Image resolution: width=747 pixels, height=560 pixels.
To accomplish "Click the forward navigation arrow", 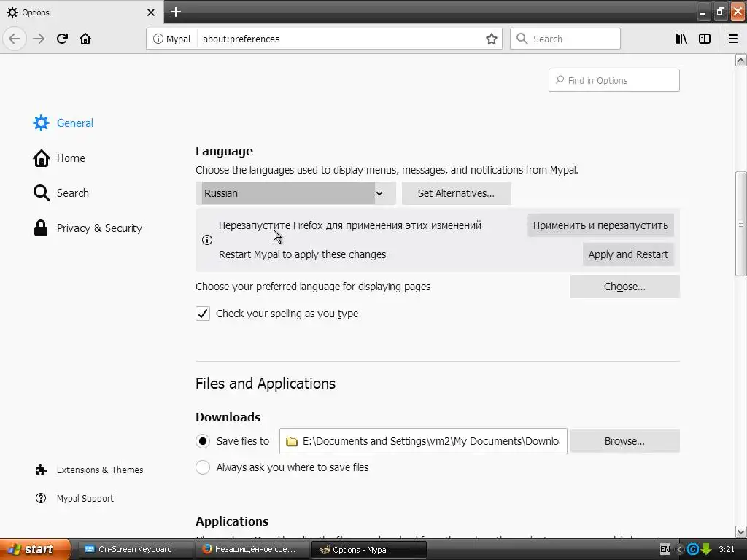I will (x=39, y=39).
